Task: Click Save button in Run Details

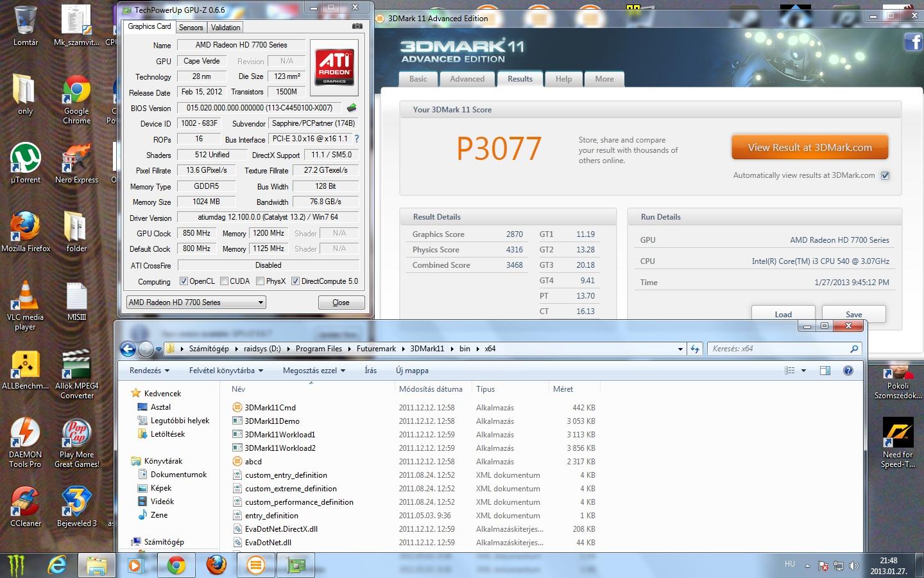Action: tap(853, 314)
